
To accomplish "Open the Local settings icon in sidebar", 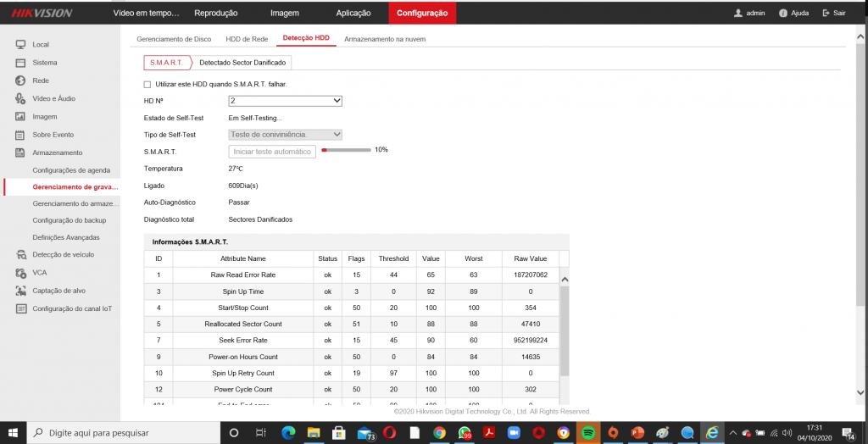I will [20, 44].
